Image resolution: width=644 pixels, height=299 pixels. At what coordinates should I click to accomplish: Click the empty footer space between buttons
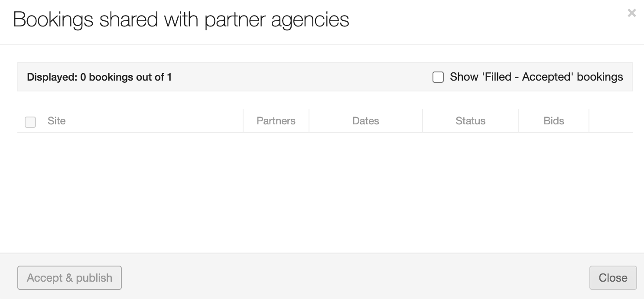tap(355, 278)
